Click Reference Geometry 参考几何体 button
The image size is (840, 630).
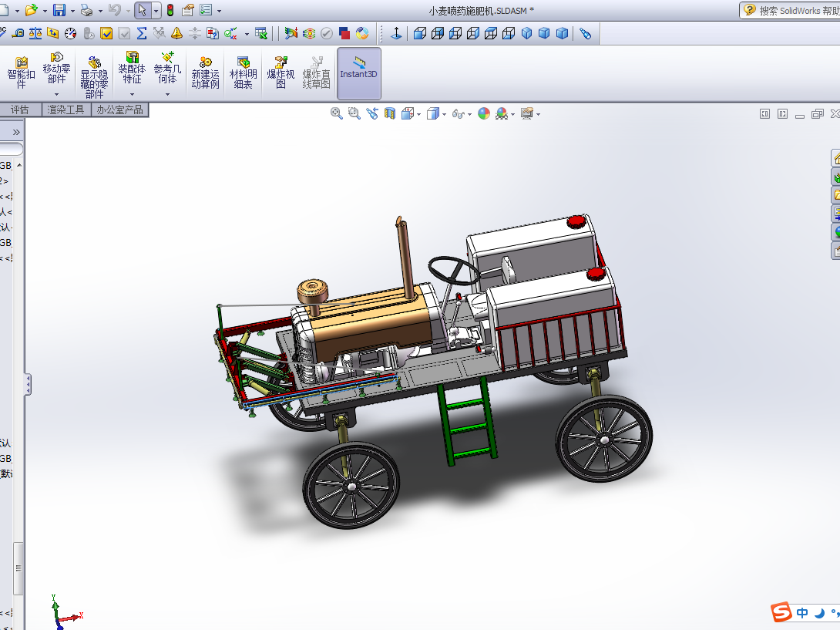pos(167,72)
